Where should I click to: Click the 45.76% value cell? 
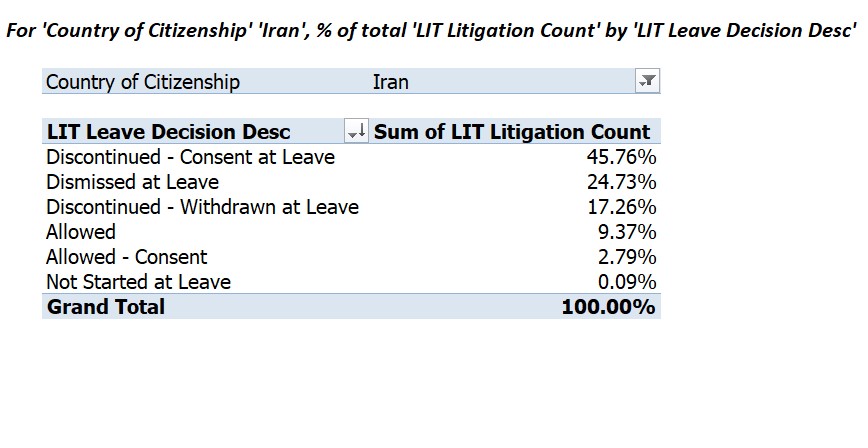click(x=621, y=157)
